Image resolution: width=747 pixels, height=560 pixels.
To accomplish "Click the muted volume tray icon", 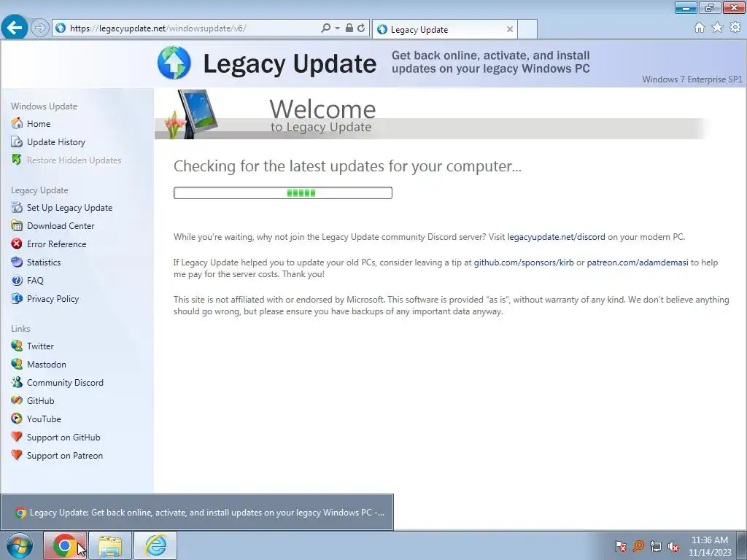I will 673,546.
